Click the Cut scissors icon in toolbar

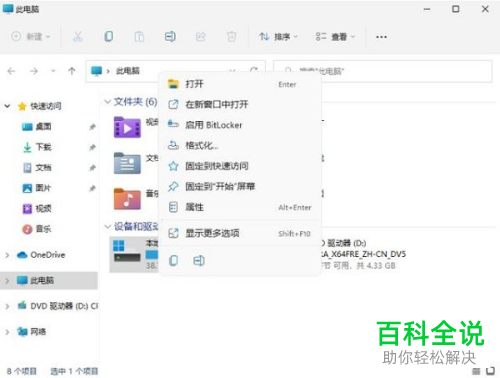tap(77, 36)
